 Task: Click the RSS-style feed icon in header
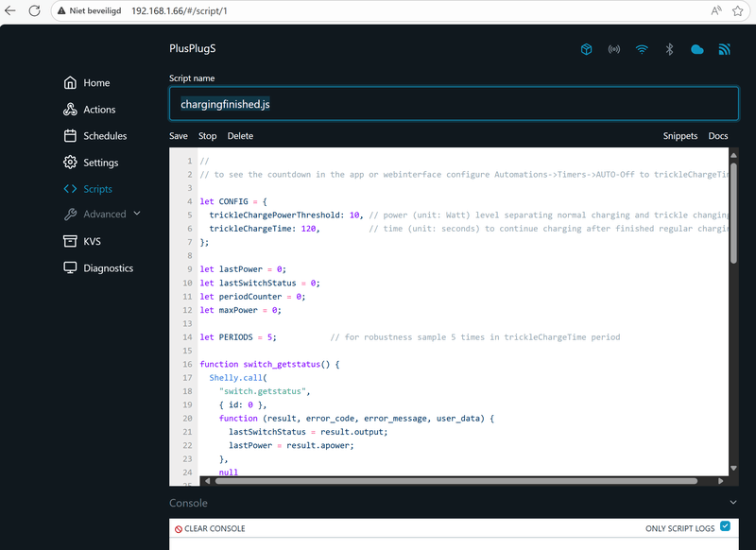click(725, 49)
